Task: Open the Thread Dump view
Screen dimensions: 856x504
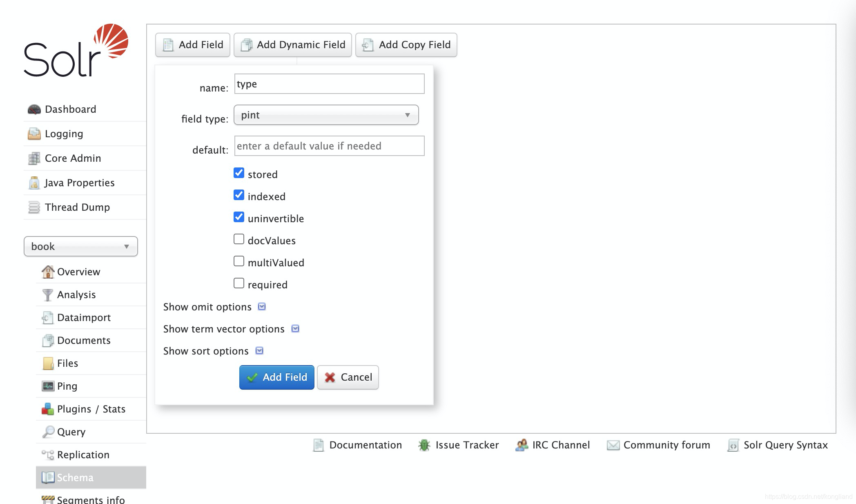Action: click(78, 207)
